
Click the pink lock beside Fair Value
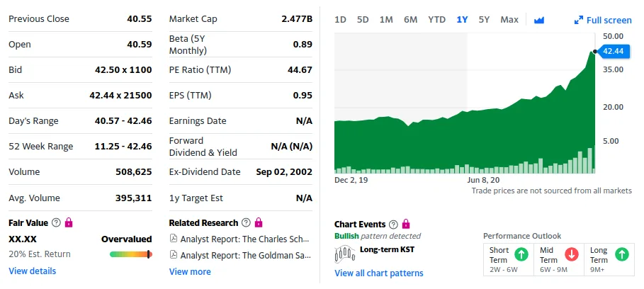(x=69, y=222)
